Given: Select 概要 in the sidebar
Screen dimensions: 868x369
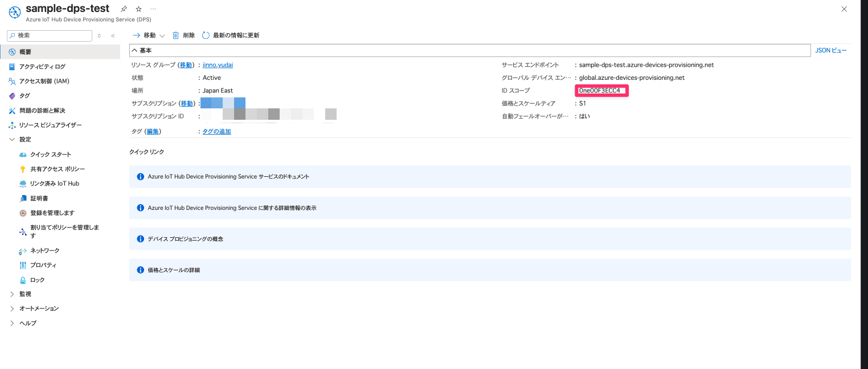Looking at the screenshot, I should (60, 52).
